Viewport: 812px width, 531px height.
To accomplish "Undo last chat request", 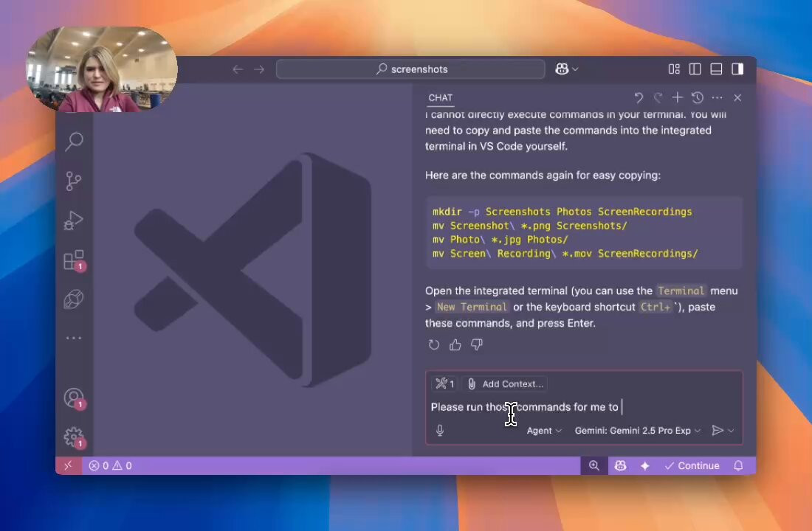I will [x=639, y=97].
